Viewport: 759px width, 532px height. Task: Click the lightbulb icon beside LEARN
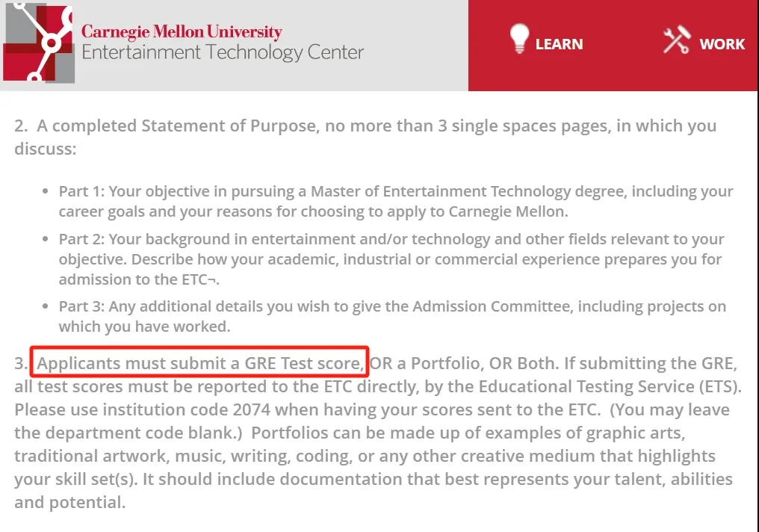point(519,38)
